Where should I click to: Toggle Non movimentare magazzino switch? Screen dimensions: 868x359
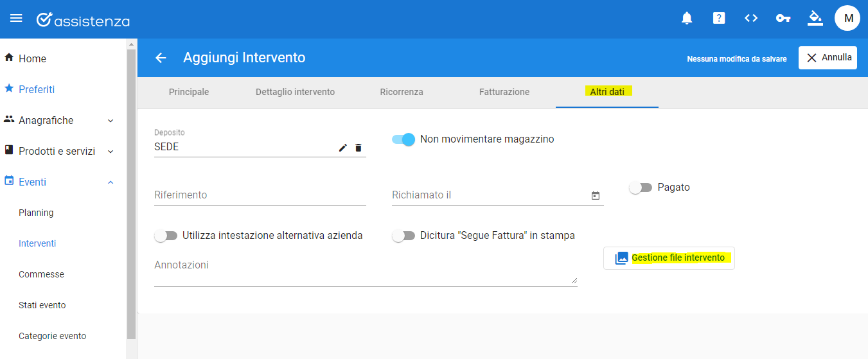click(x=403, y=139)
